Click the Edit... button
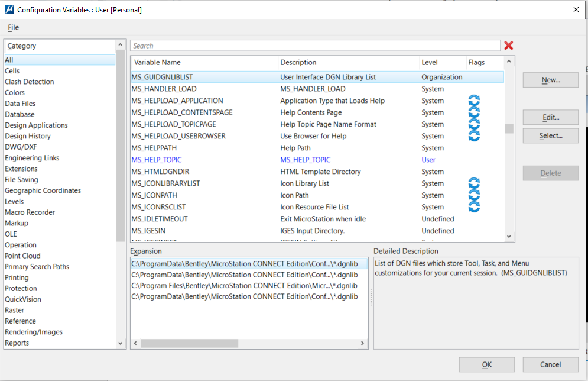The height and width of the screenshot is (381, 588). tap(551, 117)
